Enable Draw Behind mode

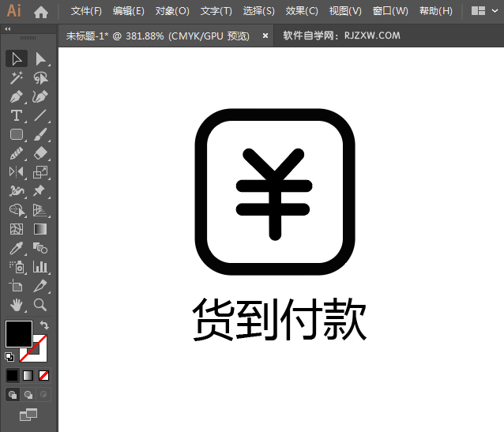(x=28, y=394)
